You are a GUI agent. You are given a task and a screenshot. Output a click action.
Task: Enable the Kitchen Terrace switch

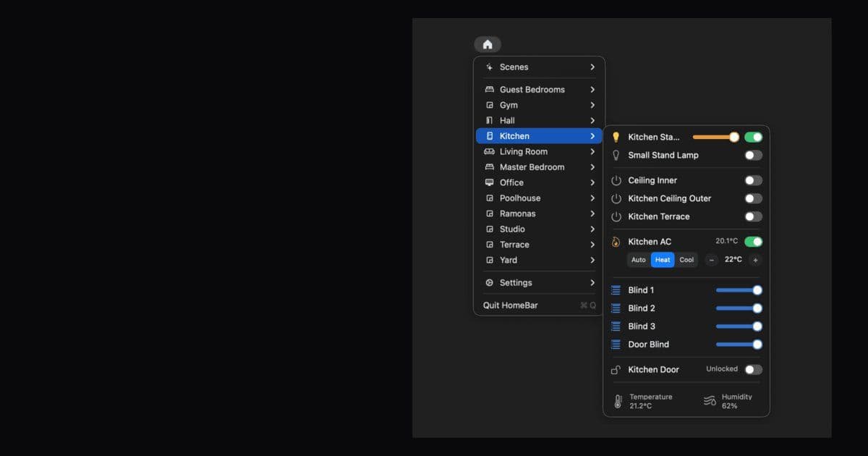click(752, 216)
